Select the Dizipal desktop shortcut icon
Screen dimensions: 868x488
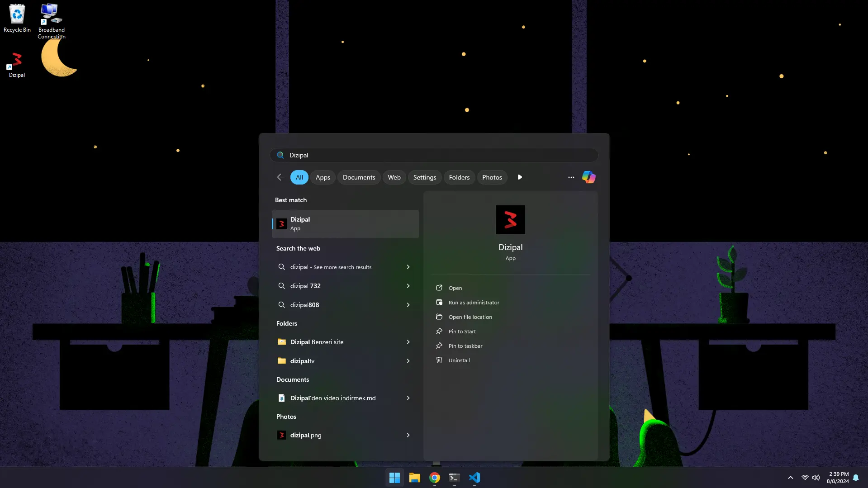17,65
